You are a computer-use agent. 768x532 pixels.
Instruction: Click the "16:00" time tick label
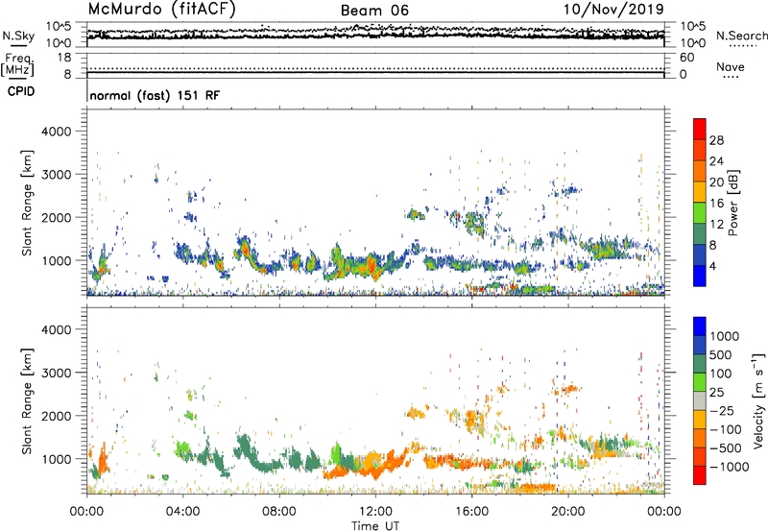tap(471, 512)
